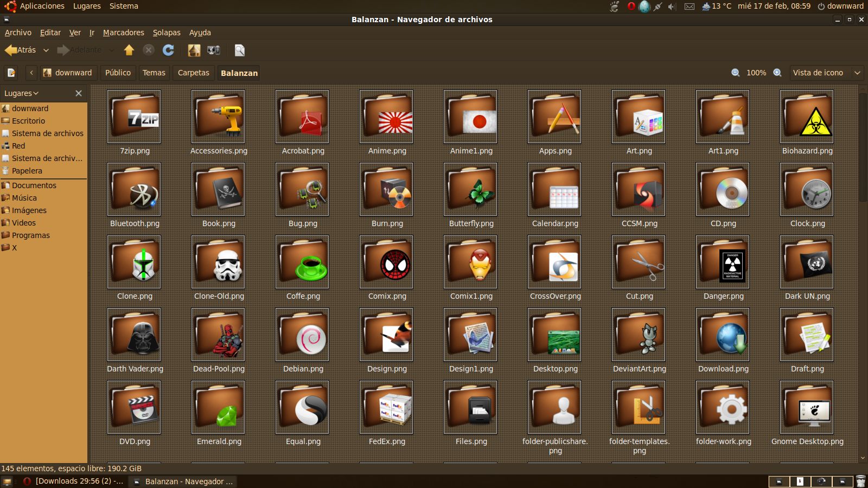Reload the current folder
The width and height of the screenshot is (868, 488).
tap(168, 50)
